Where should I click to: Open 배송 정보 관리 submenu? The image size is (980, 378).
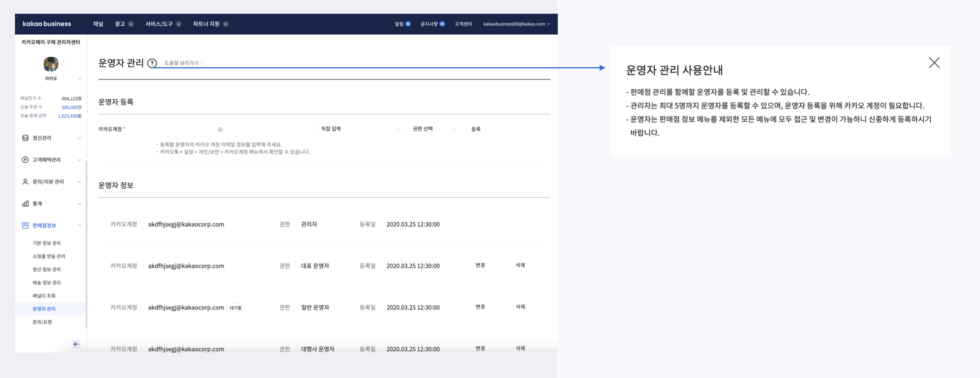coord(47,283)
